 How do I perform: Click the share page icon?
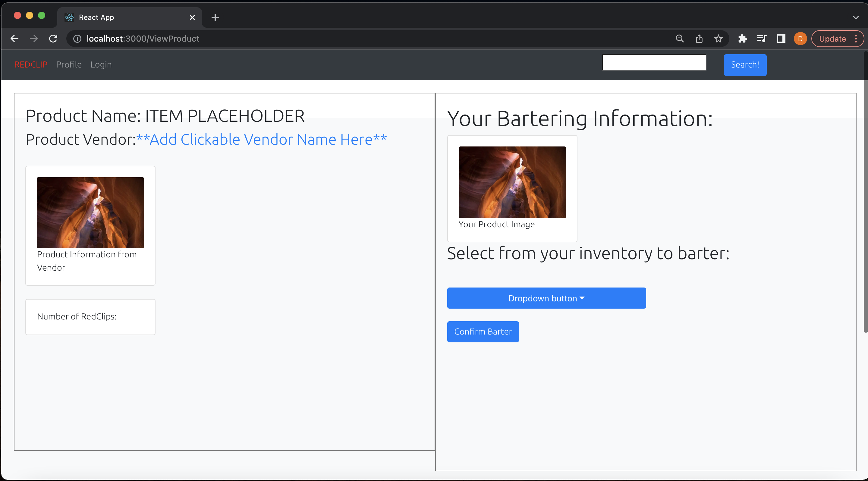click(699, 39)
